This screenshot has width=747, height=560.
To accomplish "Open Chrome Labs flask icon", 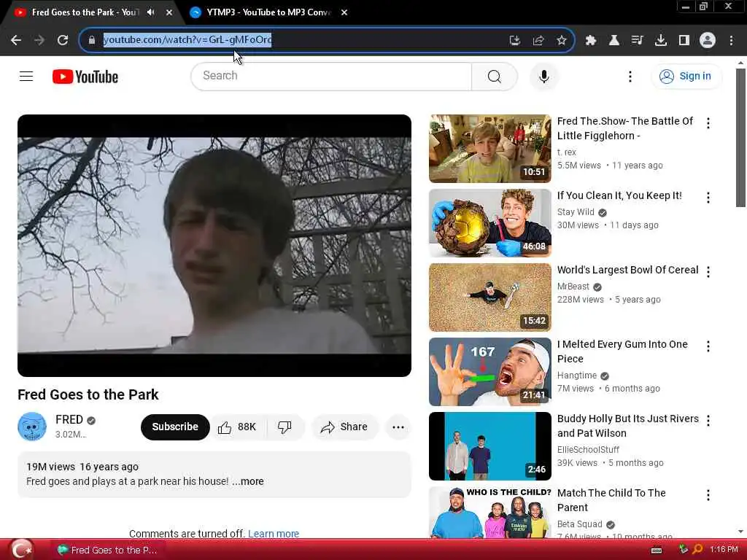I will point(614,41).
